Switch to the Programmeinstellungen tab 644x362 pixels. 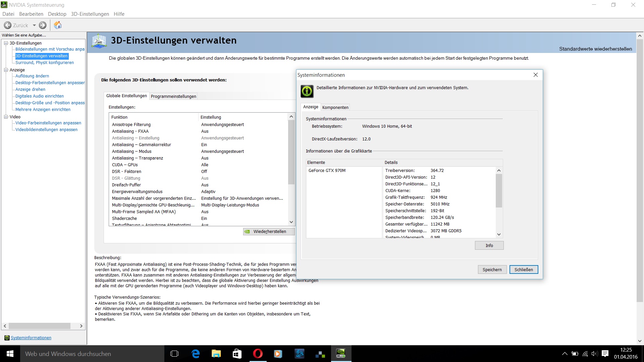(x=173, y=96)
